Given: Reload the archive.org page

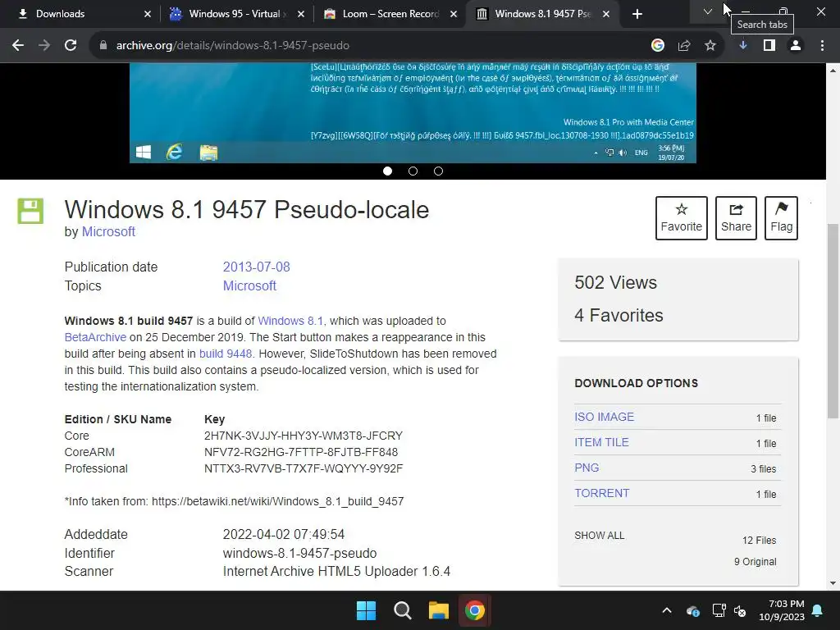Looking at the screenshot, I should (71, 46).
